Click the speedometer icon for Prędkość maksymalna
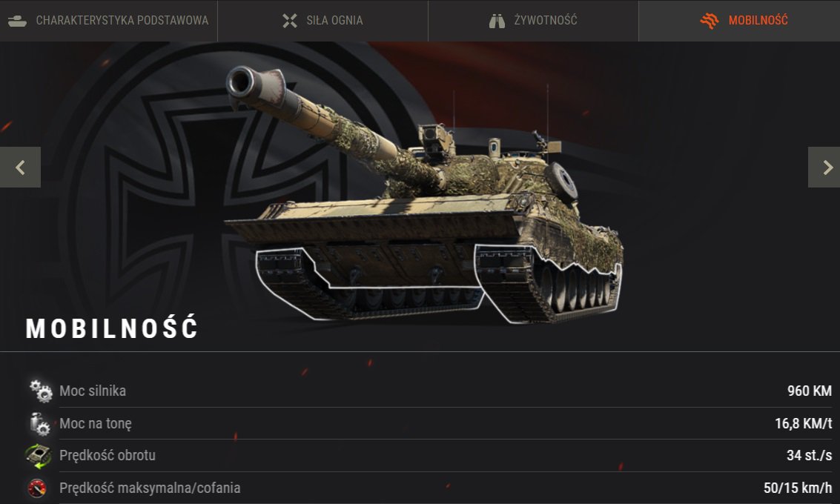Screen dimensions: 840x504 (x=37, y=488)
